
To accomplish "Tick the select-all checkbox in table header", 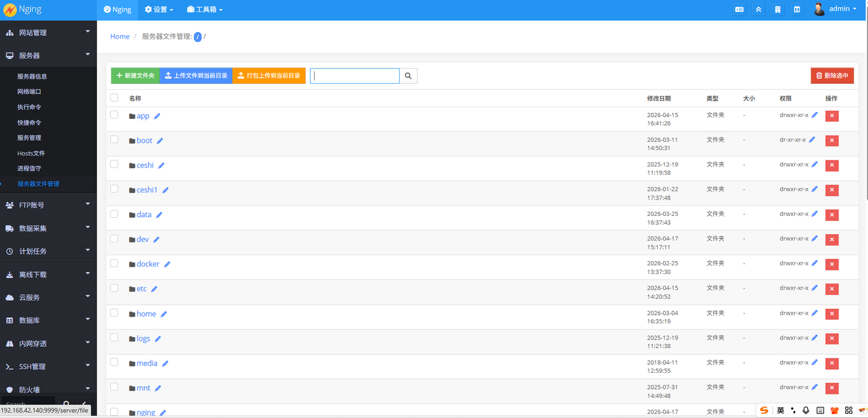I will (115, 98).
